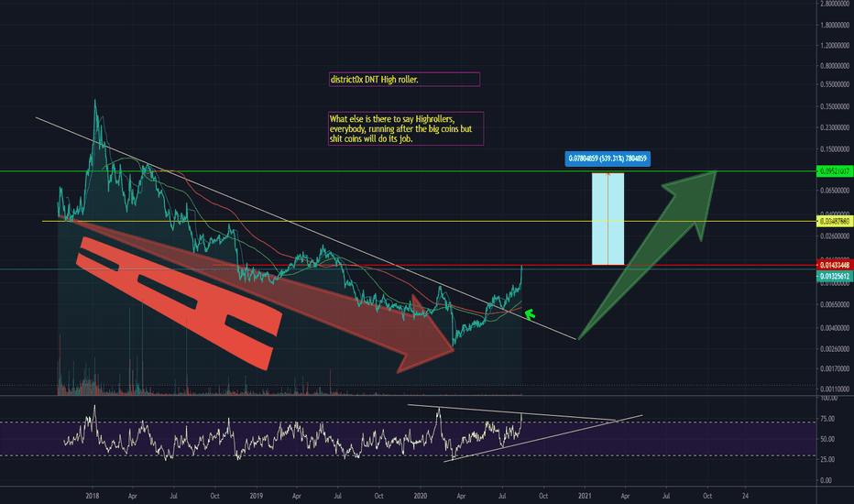Click the blue 539.31% measurement label

point(608,159)
